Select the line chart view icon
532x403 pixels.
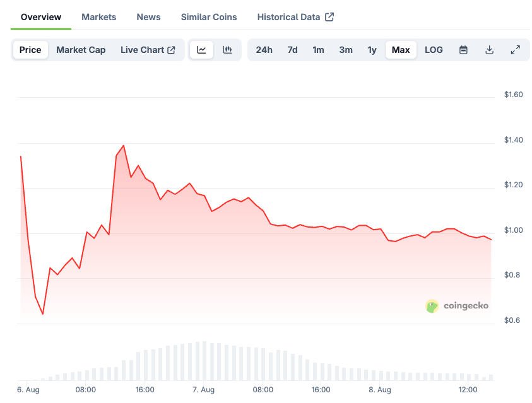pos(202,49)
